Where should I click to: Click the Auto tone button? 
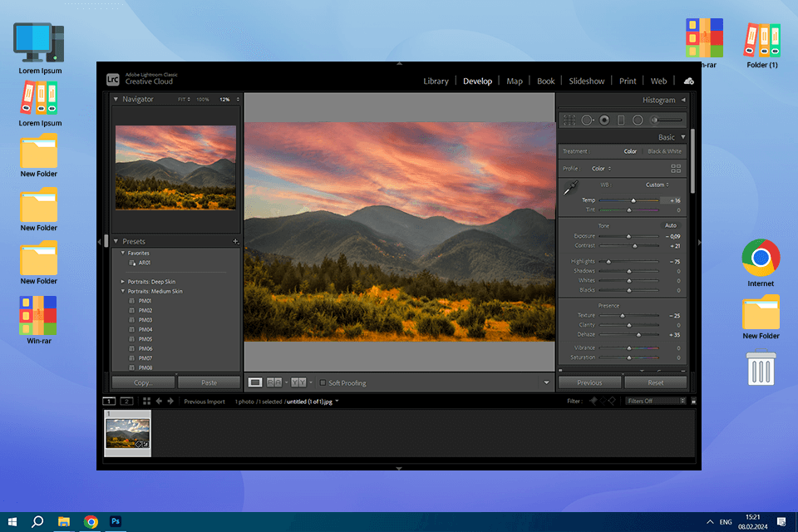coord(671,225)
